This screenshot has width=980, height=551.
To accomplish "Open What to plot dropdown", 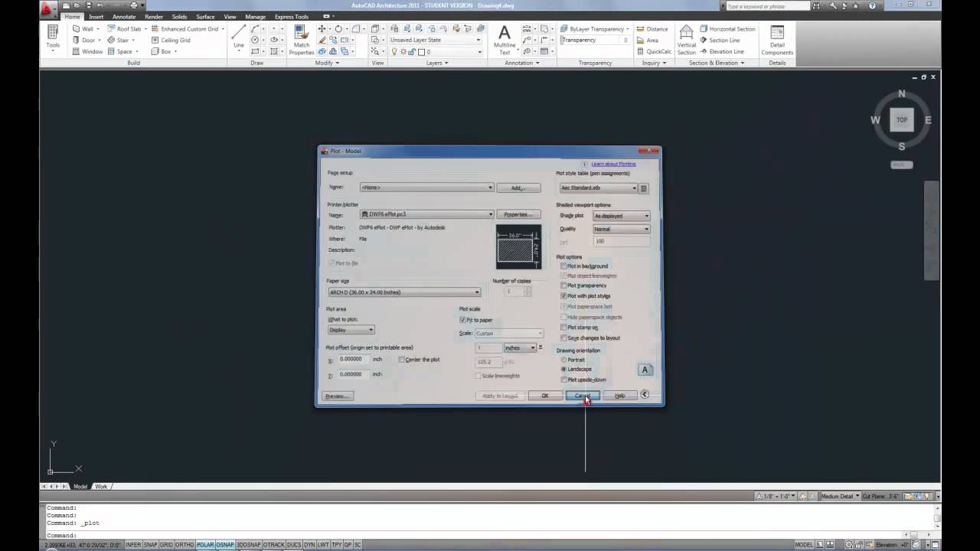I will tap(351, 330).
